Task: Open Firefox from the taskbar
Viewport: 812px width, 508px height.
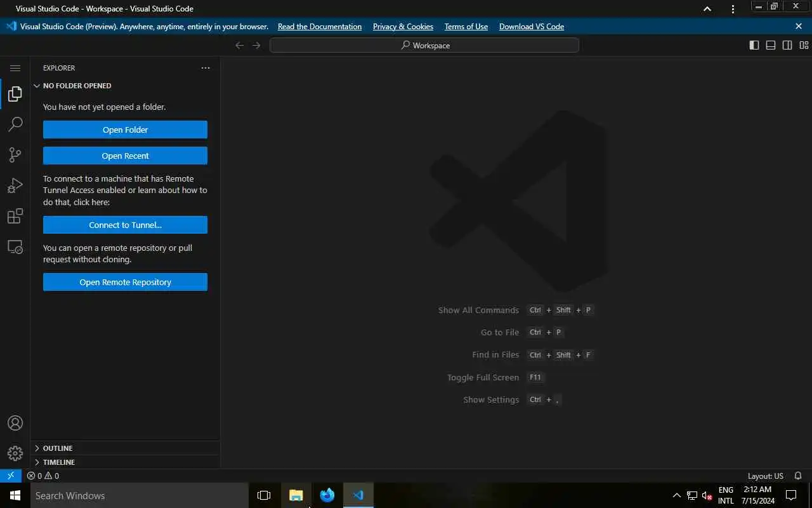Action: pos(327,495)
